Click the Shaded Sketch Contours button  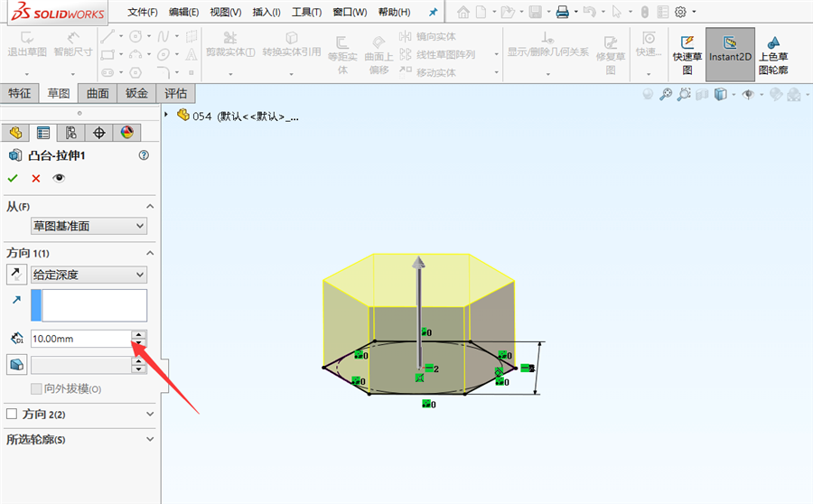[773, 55]
